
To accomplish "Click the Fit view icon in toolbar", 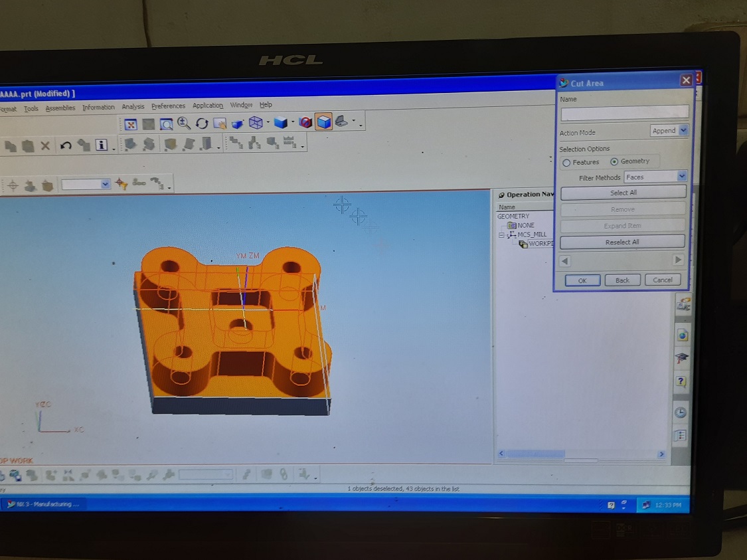I will [130, 125].
